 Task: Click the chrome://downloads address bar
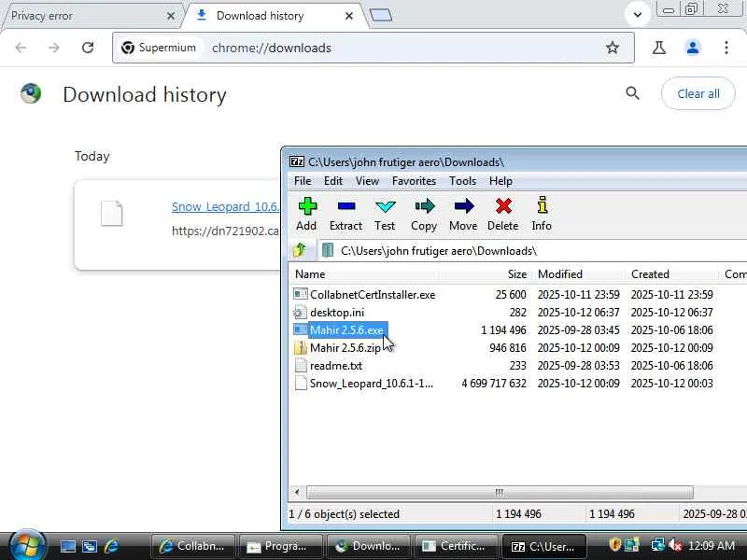(x=373, y=48)
